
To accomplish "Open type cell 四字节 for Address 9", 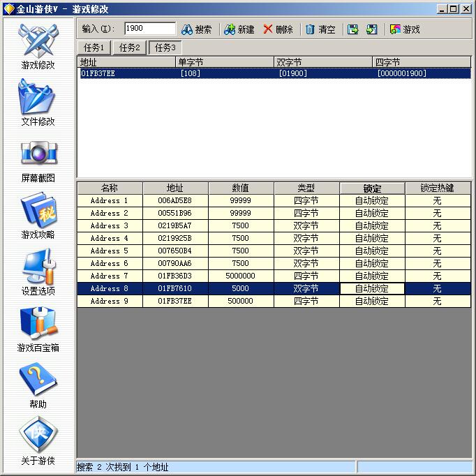I will [x=306, y=301].
